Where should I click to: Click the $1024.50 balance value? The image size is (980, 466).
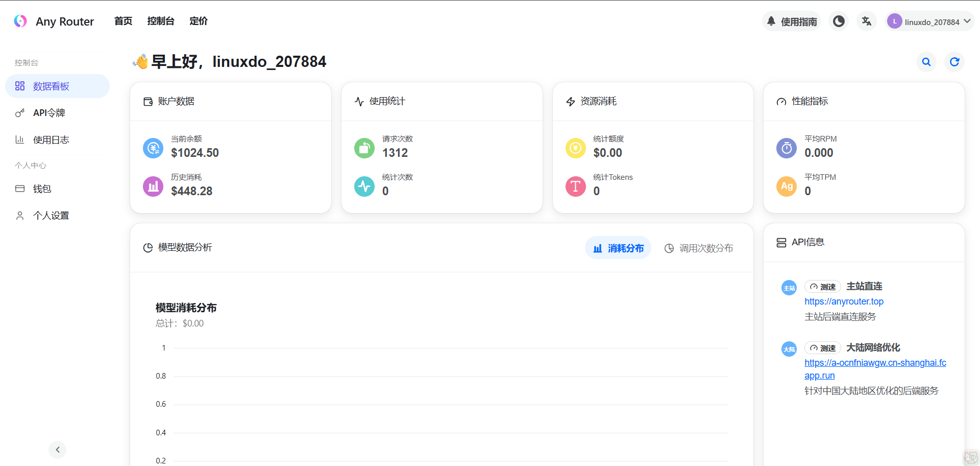tap(195, 153)
